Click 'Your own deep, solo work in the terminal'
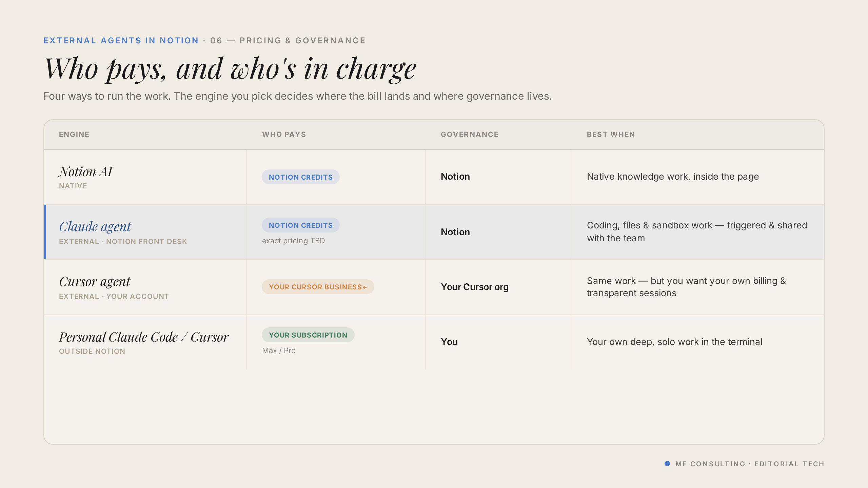The image size is (868, 488). [x=675, y=342]
